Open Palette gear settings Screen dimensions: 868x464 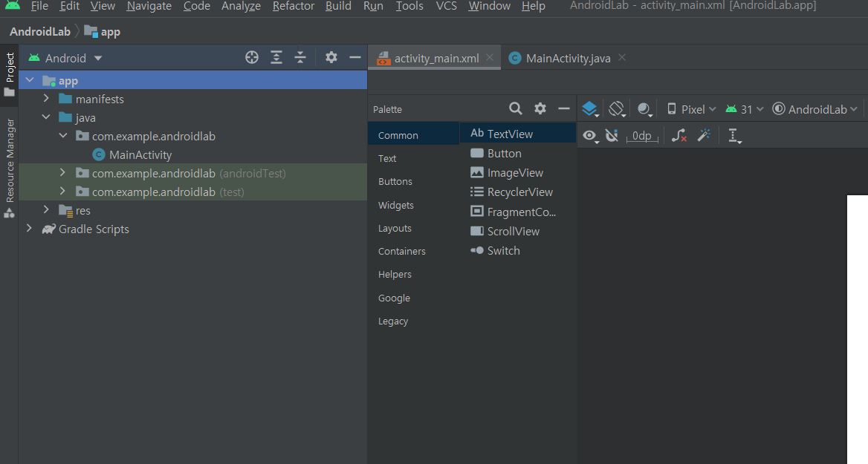(x=540, y=109)
